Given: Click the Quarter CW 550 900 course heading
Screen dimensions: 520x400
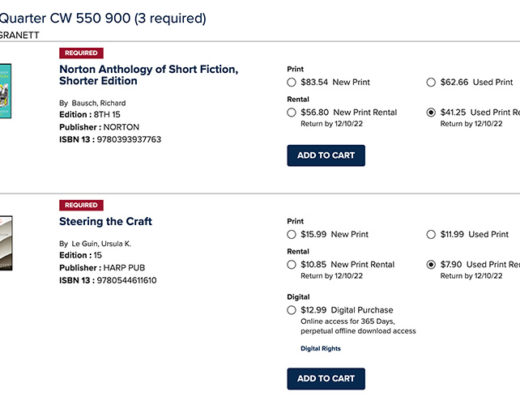Looking at the screenshot, I should [x=103, y=18].
